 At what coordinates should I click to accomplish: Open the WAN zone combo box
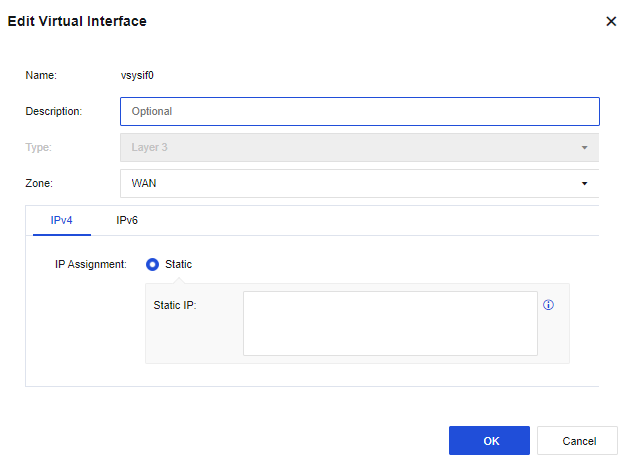pyautogui.click(x=350, y=184)
